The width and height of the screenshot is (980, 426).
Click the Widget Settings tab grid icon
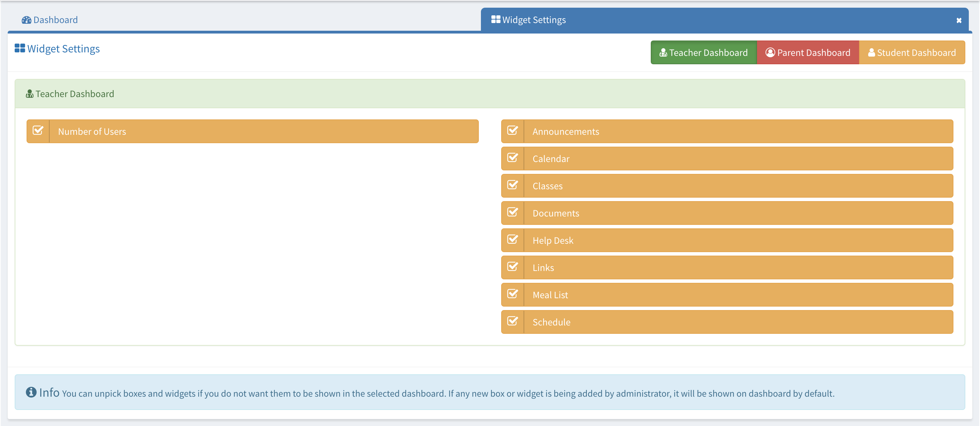pos(495,20)
